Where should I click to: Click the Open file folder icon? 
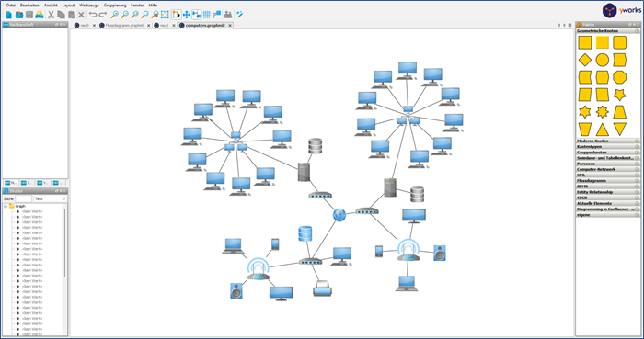coord(19,15)
